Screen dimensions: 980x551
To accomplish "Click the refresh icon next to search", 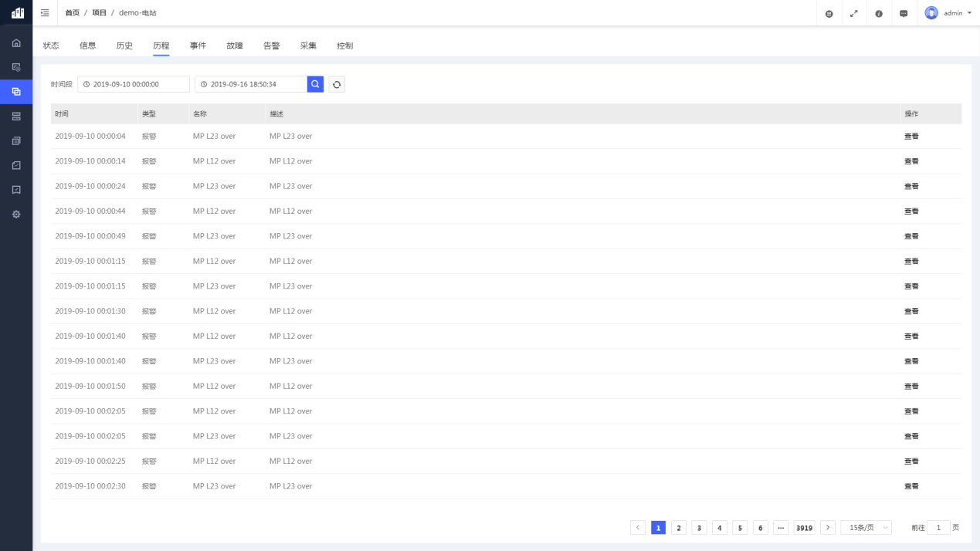I will click(337, 84).
